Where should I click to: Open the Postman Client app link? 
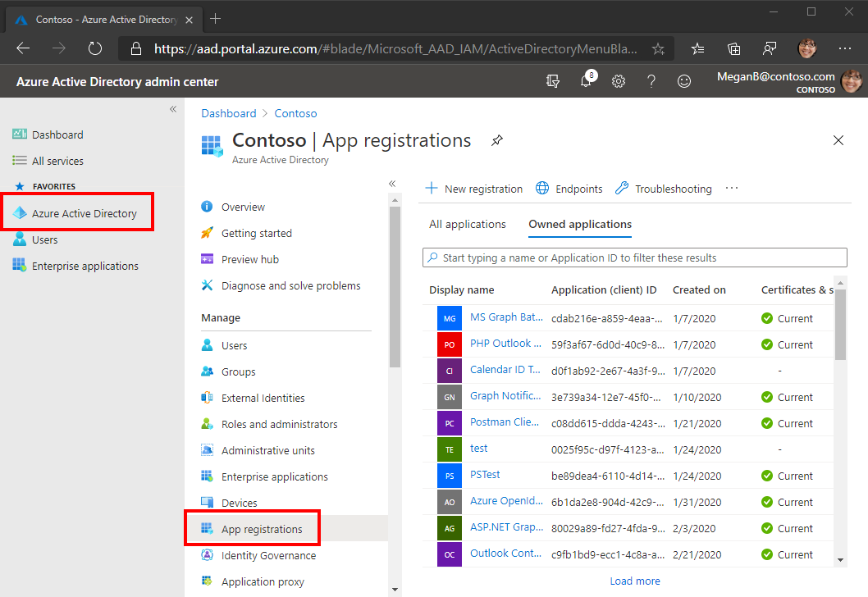click(505, 422)
